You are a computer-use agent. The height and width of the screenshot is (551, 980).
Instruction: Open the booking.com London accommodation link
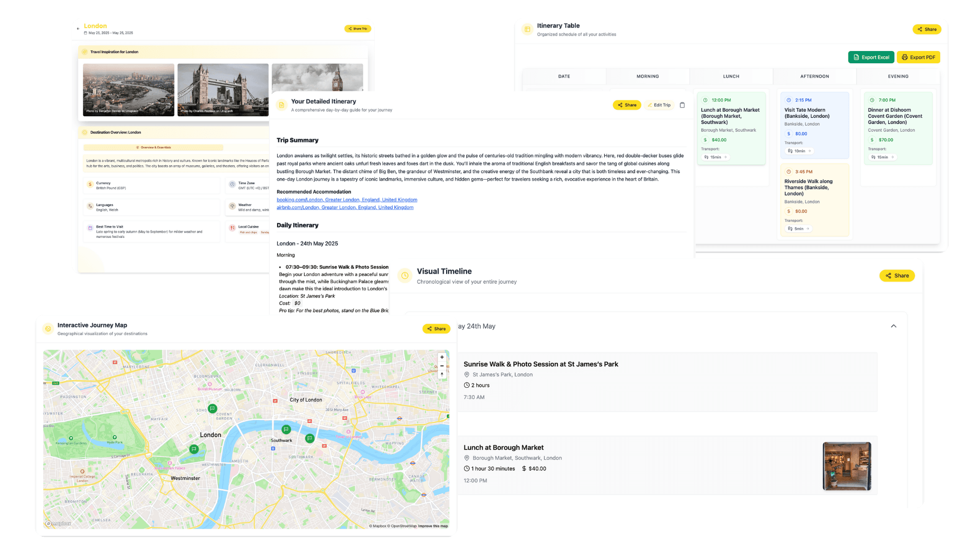tap(347, 200)
